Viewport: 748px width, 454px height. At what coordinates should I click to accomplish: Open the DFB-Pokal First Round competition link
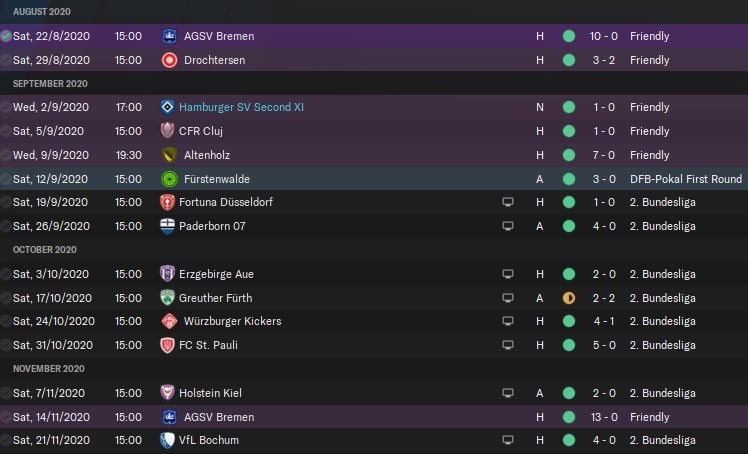coord(686,179)
